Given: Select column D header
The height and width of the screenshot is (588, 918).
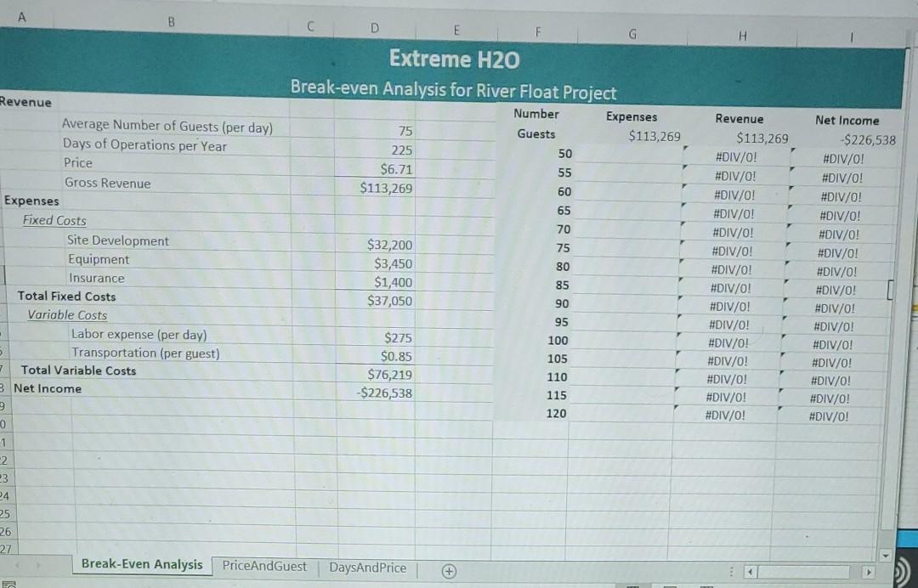Looking at the screenshot, I should pos(375,27).
